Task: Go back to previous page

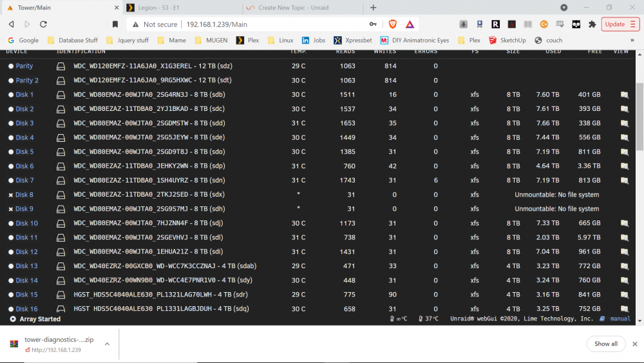Action: (12, 25)
